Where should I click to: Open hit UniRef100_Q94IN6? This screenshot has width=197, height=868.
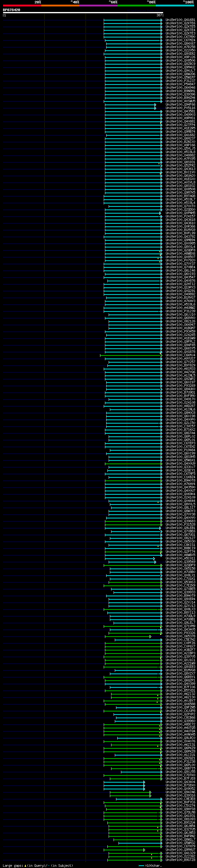pyautogui.click(x=180, y=792)
